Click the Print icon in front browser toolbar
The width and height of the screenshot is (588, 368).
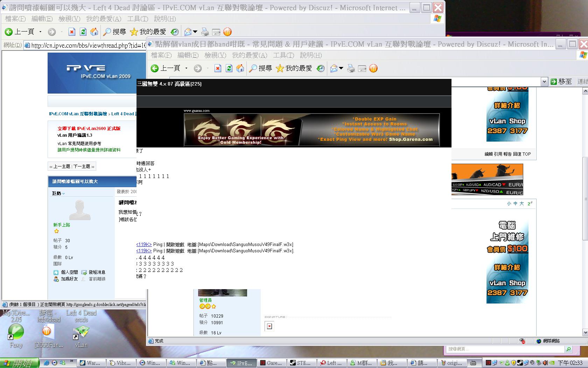[x=351, y=69]
